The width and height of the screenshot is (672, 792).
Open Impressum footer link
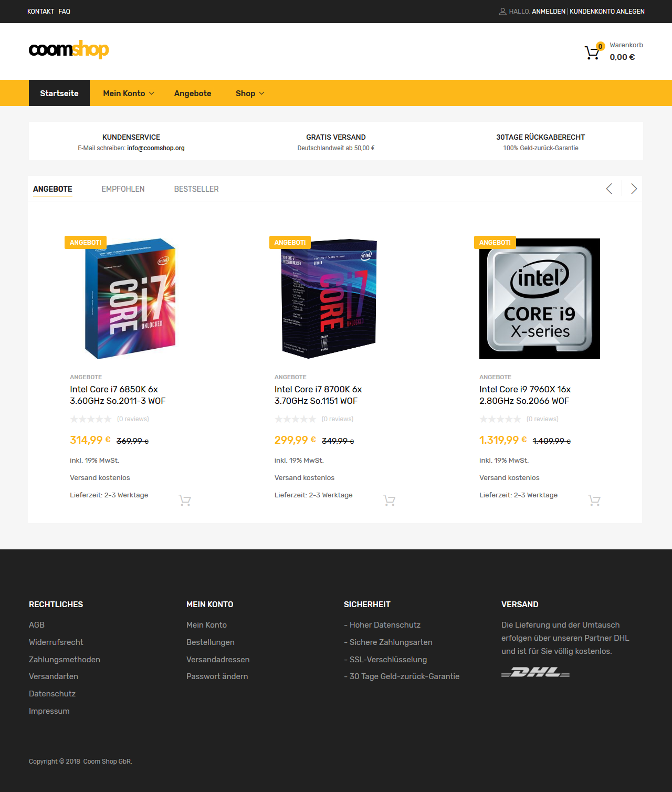click(49, 711)
